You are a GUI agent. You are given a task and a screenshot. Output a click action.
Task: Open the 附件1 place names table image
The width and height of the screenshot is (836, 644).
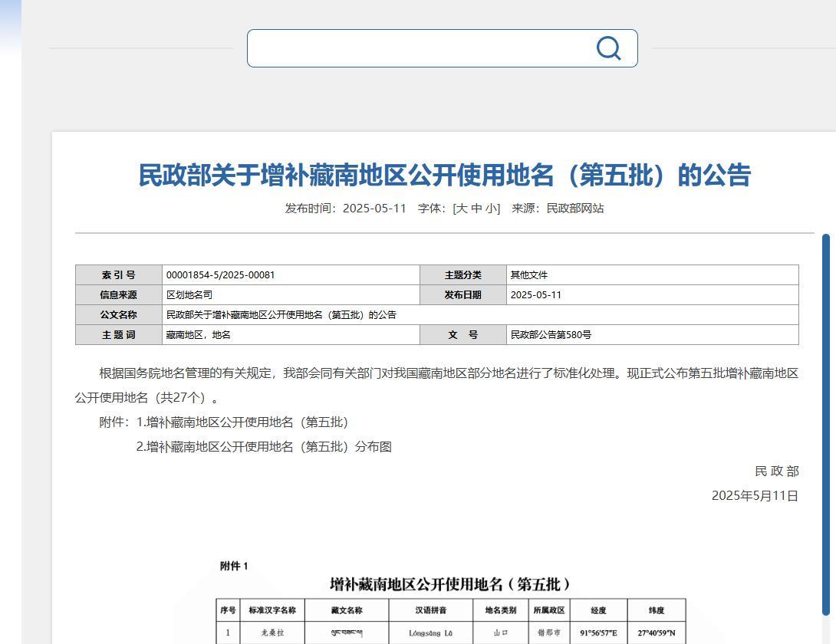pyautogui.click(x=451, y=602)
